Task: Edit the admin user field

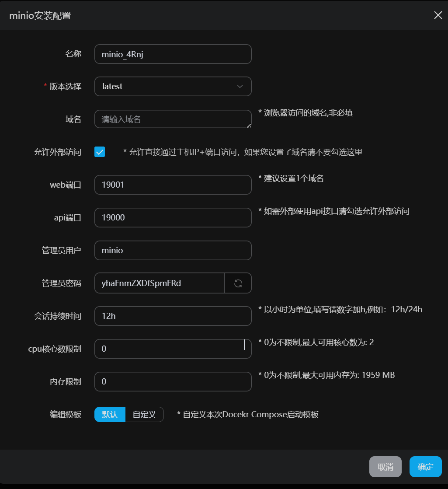Action: 173,250
